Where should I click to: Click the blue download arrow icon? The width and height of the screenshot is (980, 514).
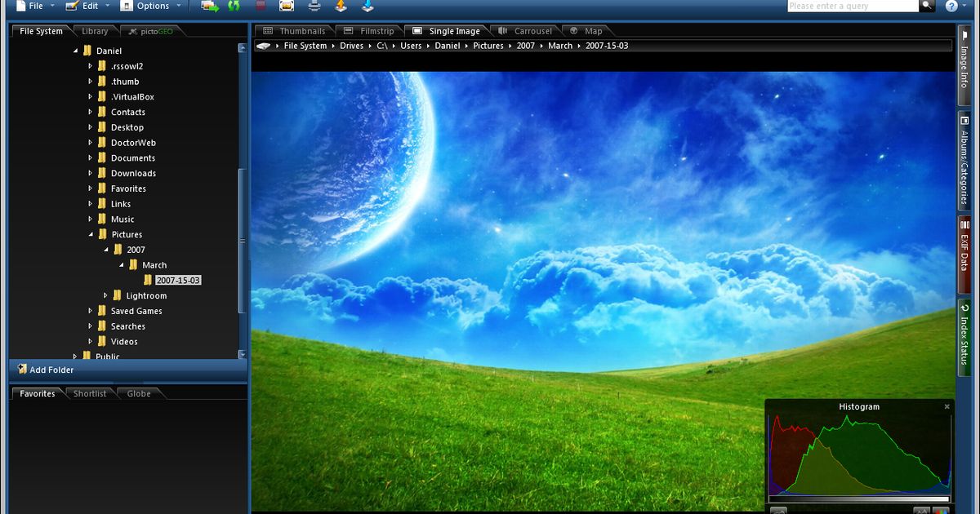point(367,6)
